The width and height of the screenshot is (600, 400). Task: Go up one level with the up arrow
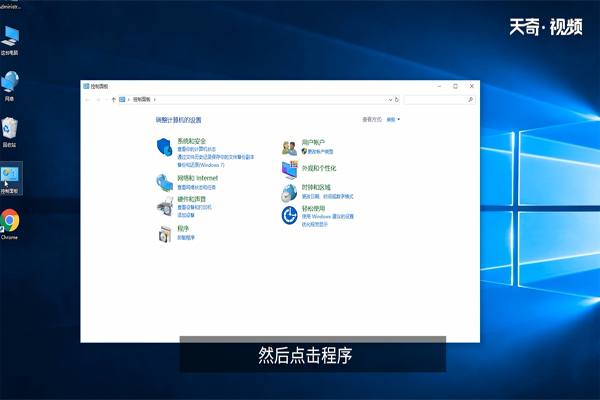(113, 100)
